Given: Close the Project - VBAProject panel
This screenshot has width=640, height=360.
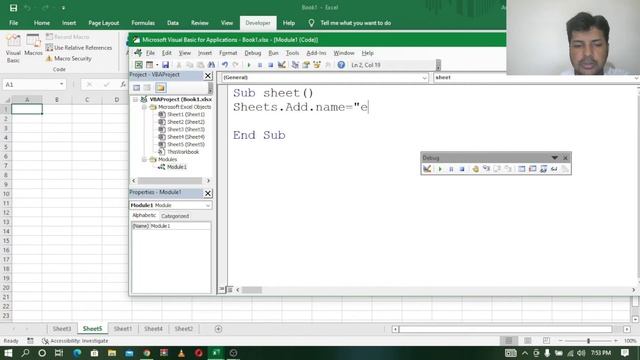Looking at the screenshot, I should pos(208,76).
